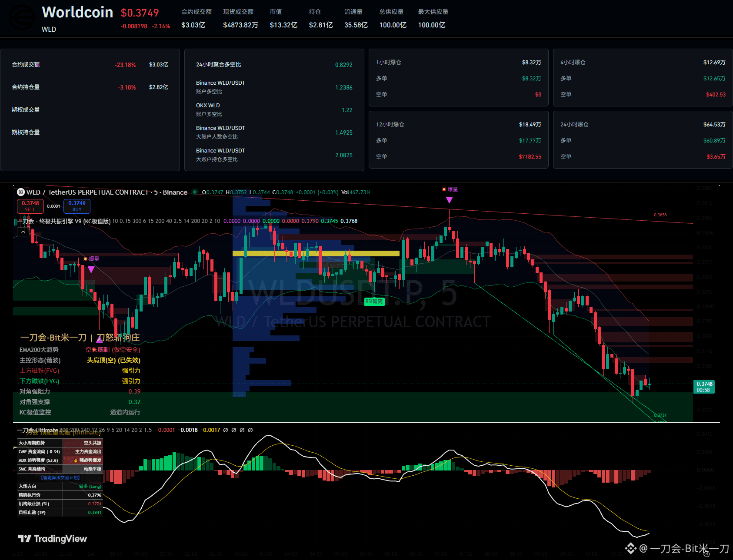The image size is (733, 560).
Task: Click the Worldcoin logo icon
Action: pyautogui.click(x=22, y=17)
